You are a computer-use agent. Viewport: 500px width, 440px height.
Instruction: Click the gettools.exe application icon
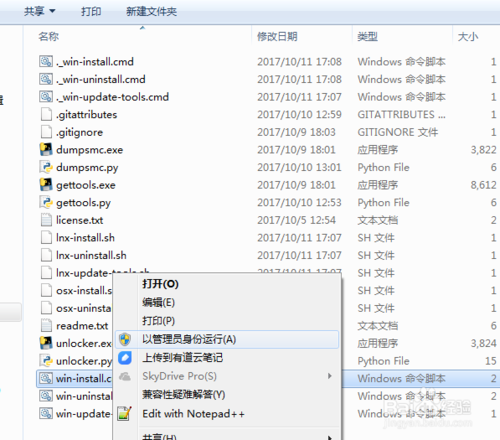(x=46, y=185)
